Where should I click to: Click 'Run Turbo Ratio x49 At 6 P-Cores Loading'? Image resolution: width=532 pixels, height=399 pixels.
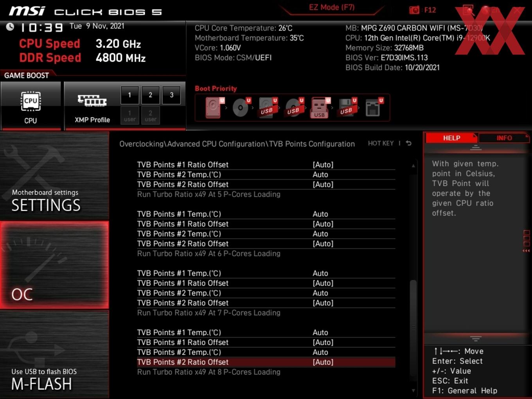(x=208, y=253)
